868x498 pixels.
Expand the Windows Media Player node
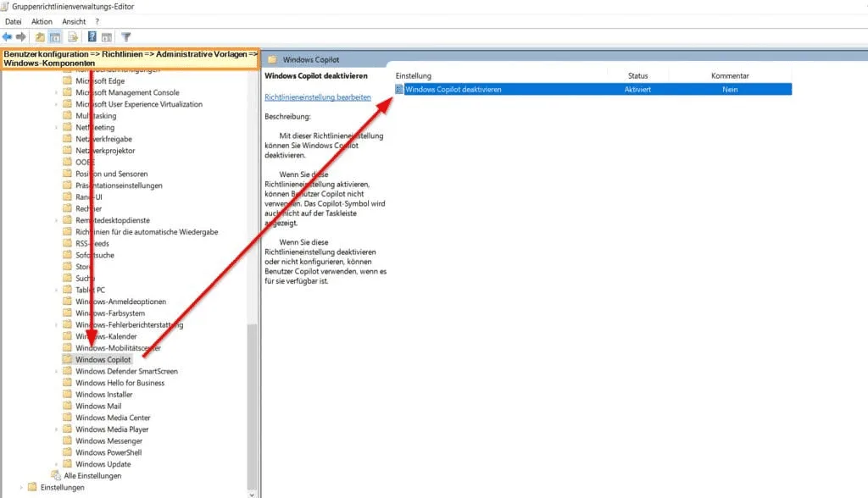57,429
